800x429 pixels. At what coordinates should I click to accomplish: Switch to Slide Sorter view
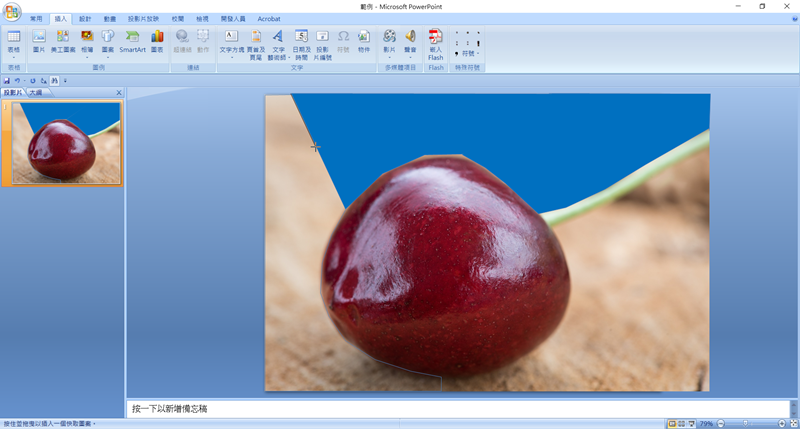[682, 424]
